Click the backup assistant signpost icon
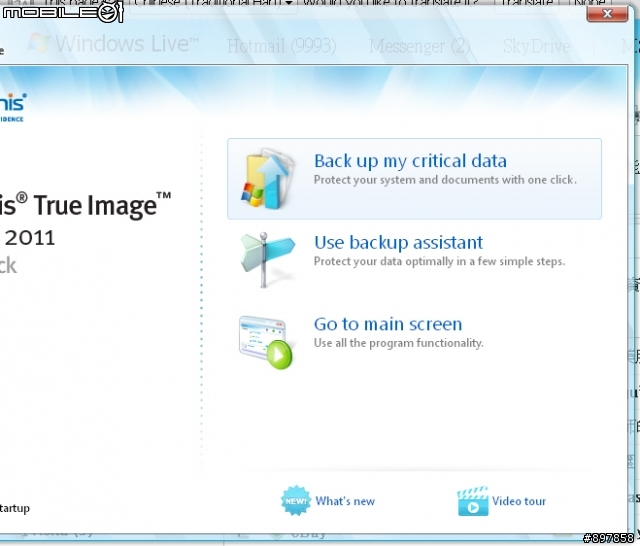Viewport: 640px width, 546px height. (267, 260)
